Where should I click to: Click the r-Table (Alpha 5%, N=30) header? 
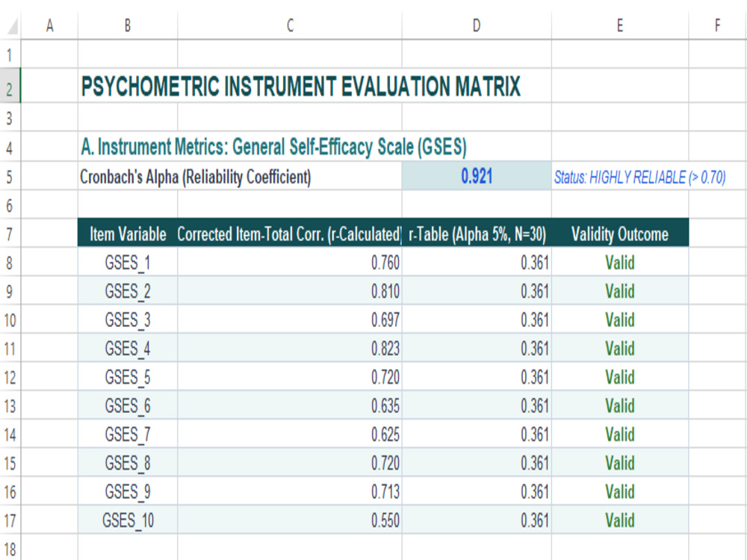[477, 234]
